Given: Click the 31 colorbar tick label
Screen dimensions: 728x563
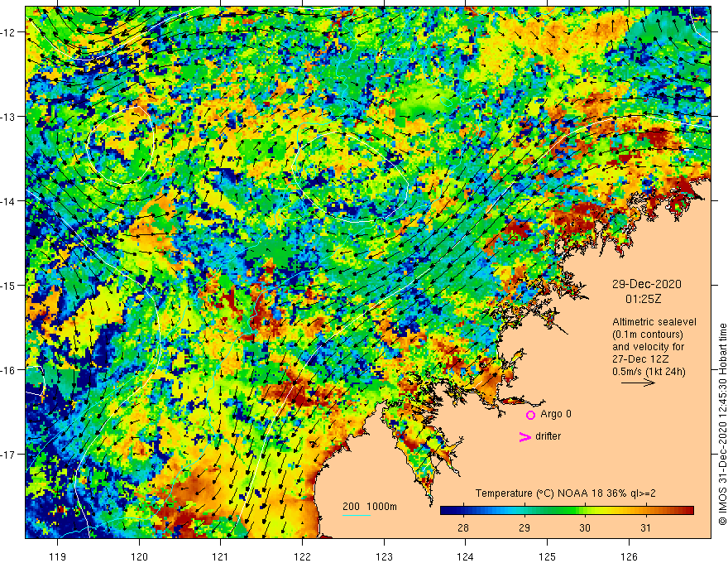Looking at the screenshot, I should (646, 527).
